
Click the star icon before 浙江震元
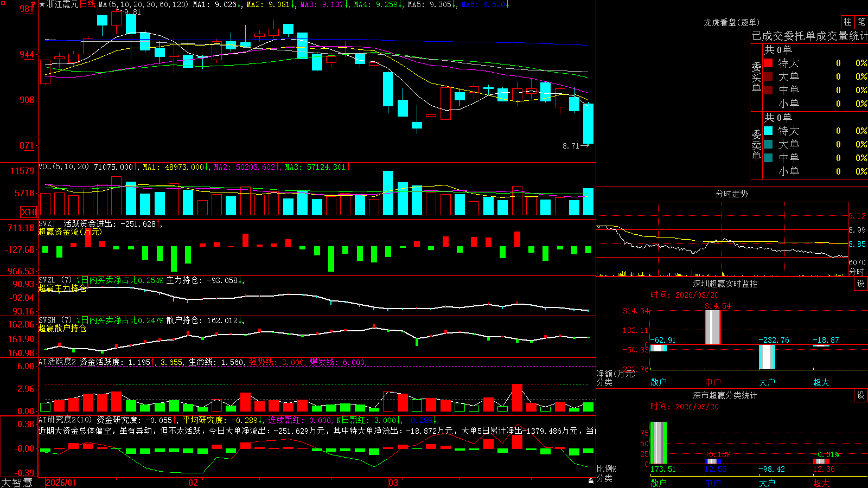coord(42,4)
